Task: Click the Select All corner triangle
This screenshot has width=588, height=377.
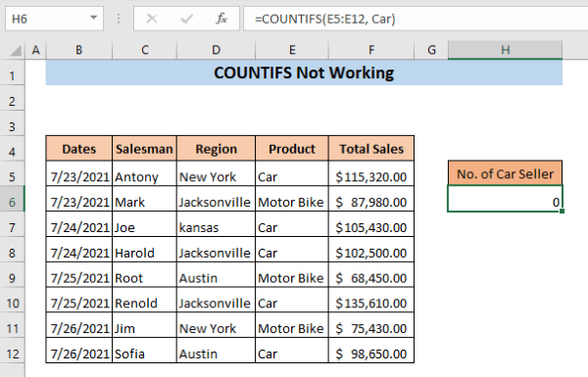Action: (x=15, y=50)
